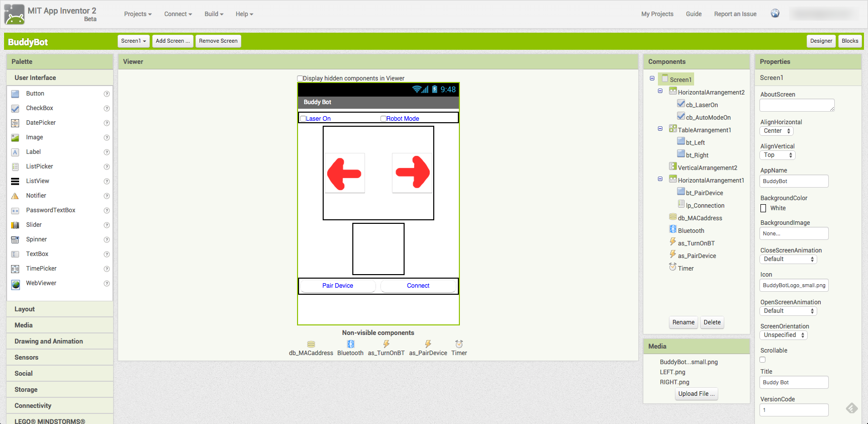Image resolution: width=868 pixels, height=424 pixels.
Task: Open the Projects menu
Action: coord(138,14)
